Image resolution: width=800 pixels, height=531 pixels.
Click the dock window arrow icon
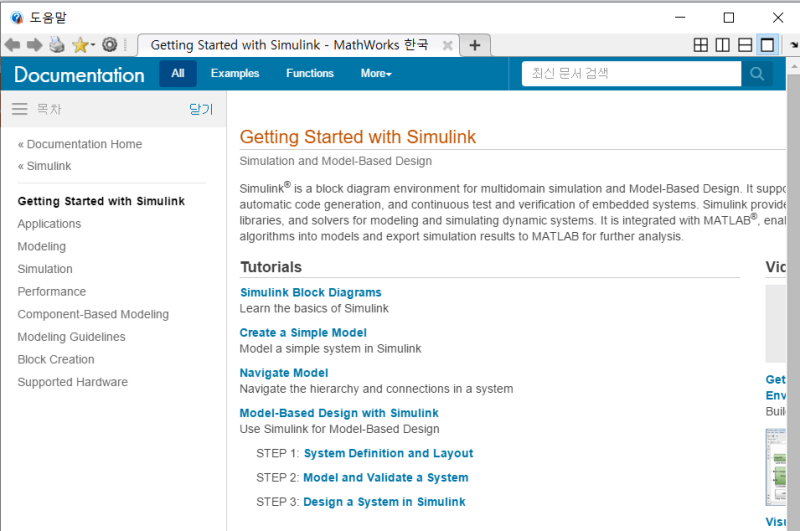(x=793, y=45)
